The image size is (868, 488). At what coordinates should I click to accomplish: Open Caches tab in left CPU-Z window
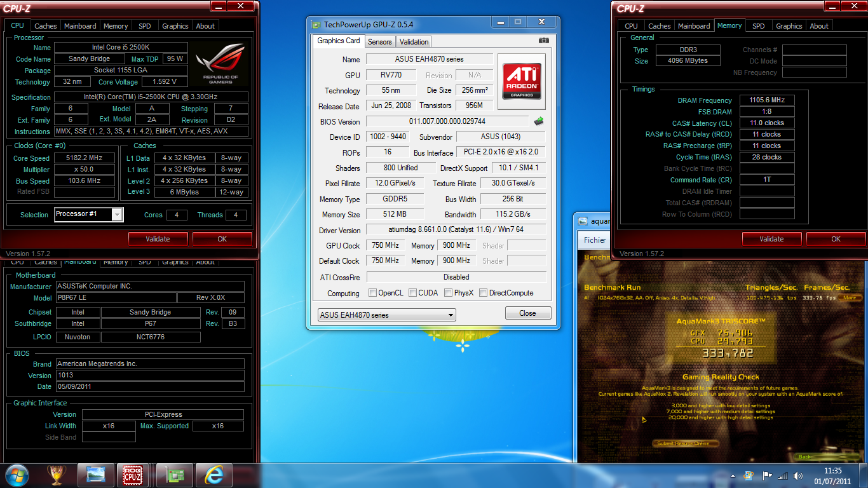tap(46, 26)
